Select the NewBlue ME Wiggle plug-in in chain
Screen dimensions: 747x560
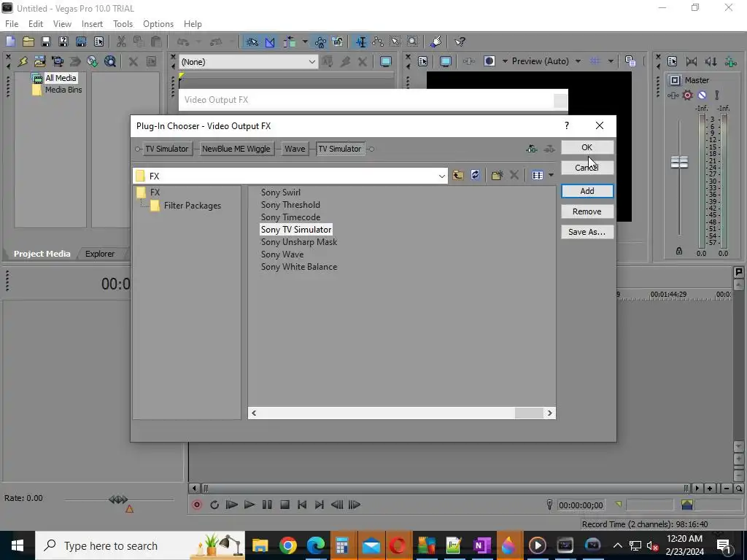click(236, 149)
